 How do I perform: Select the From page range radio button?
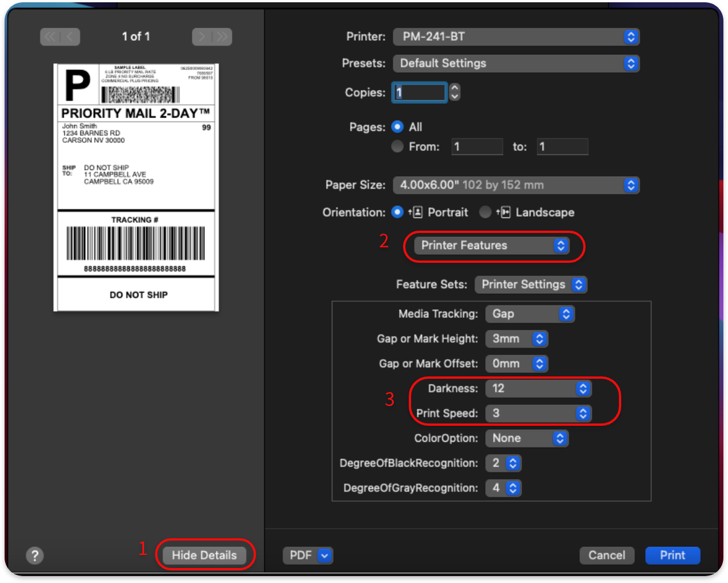point(397,146)
